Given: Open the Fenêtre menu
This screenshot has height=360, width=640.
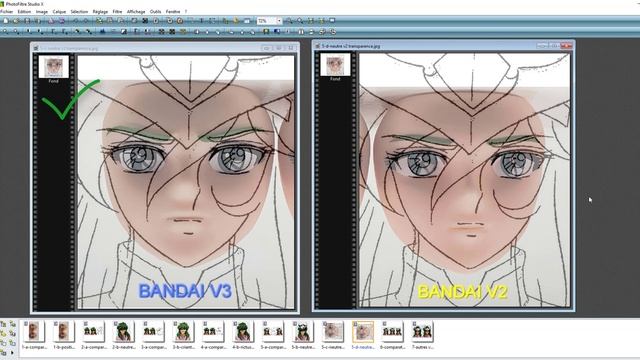Looking at the screenshot, I should click(173, 11).
